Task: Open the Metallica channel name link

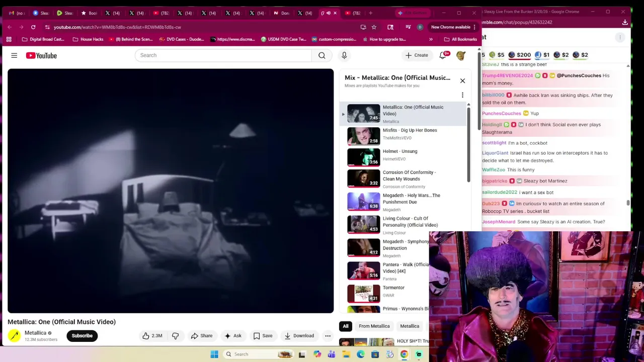Action: (x=35, y=333)
